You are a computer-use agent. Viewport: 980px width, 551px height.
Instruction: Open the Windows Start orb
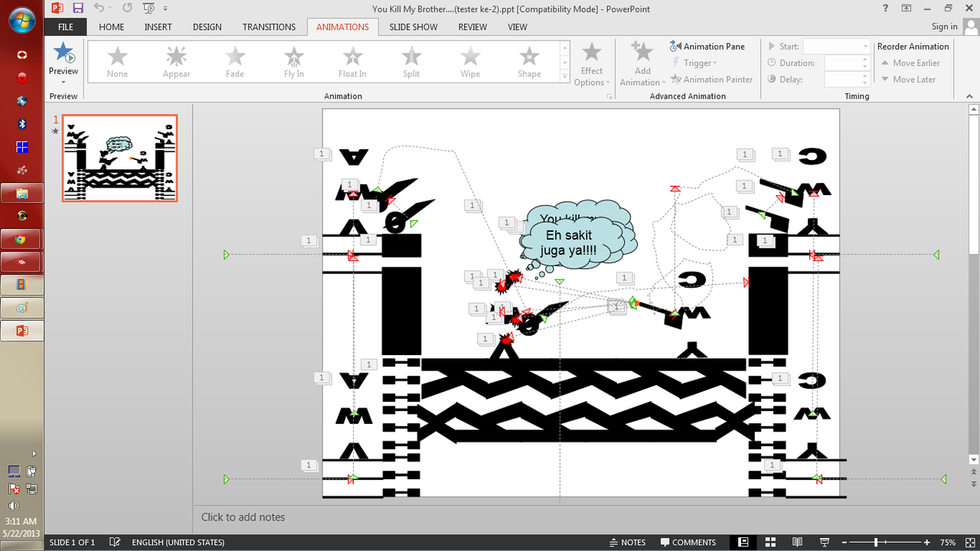click(x=21, y=18)
